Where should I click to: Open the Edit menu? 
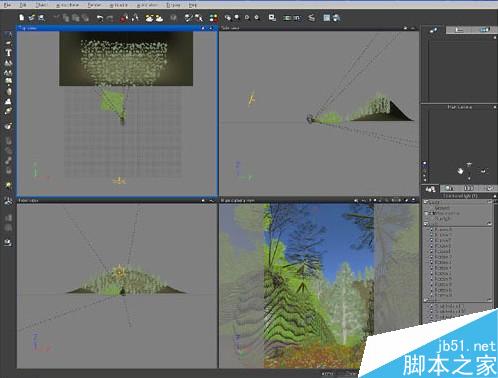pyautogui.click(x=23, y=5)
